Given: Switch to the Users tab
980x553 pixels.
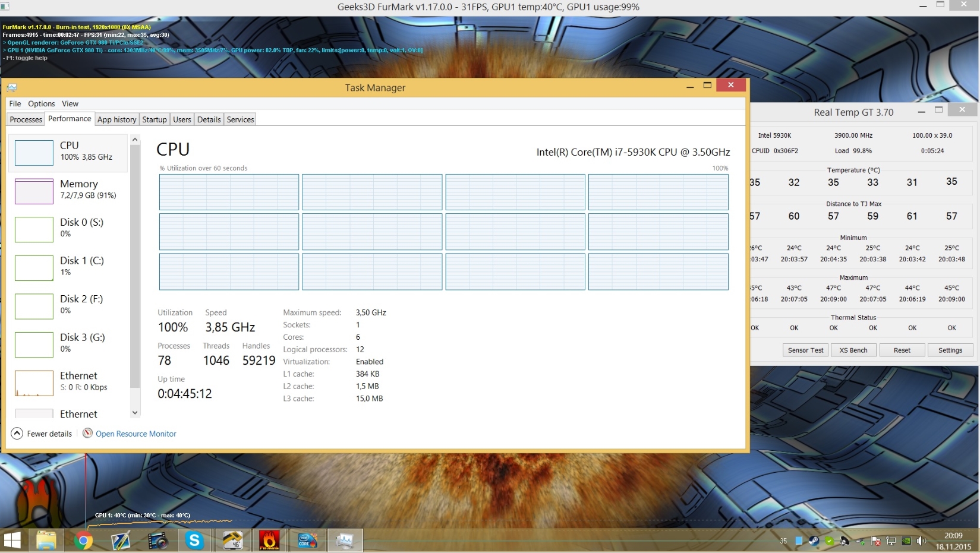Looking at the screenshot, I should (x=182, y=119).
